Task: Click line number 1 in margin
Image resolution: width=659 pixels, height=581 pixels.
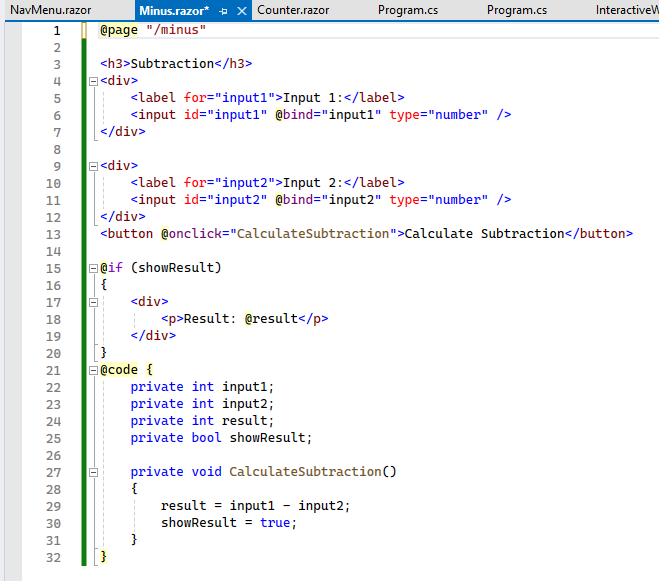Action: pyautogui.click(x=57, y=31)
